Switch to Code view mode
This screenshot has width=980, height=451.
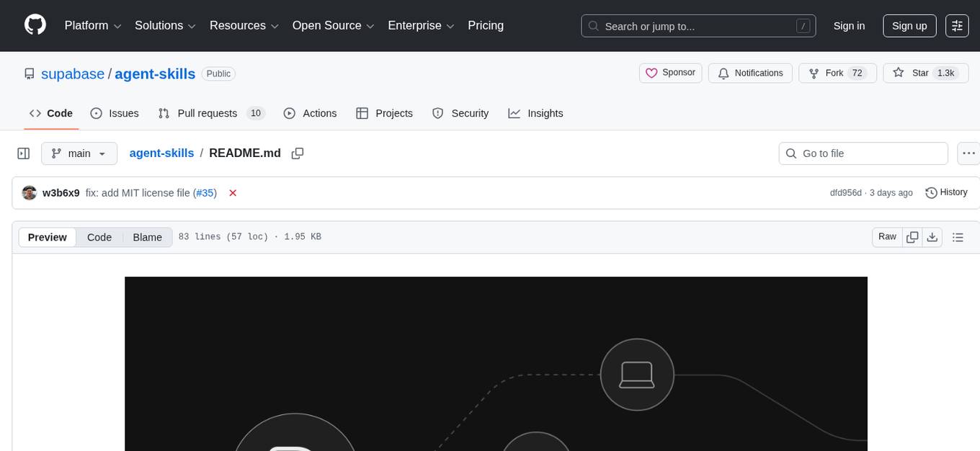click(99, 237)
